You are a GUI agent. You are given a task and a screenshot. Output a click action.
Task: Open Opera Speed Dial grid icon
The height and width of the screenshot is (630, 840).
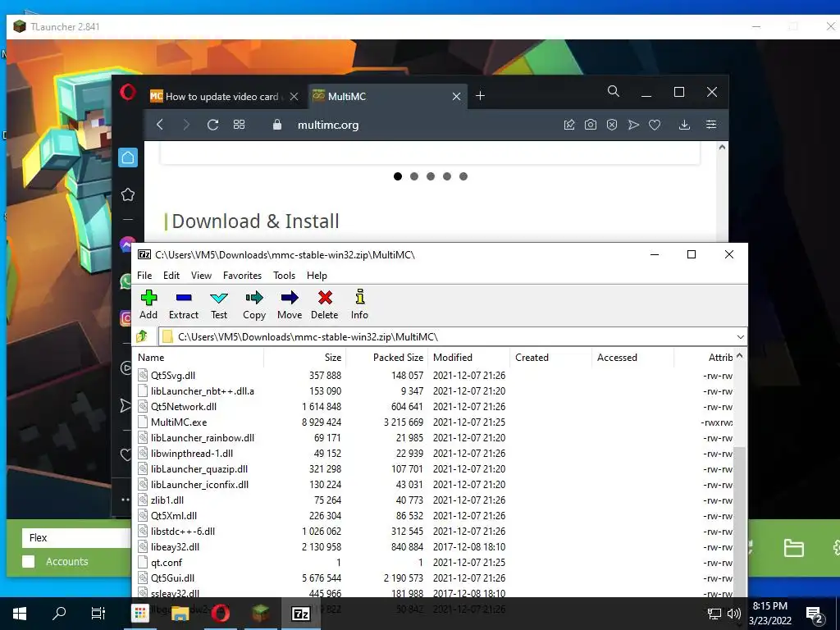click(239, 125)
